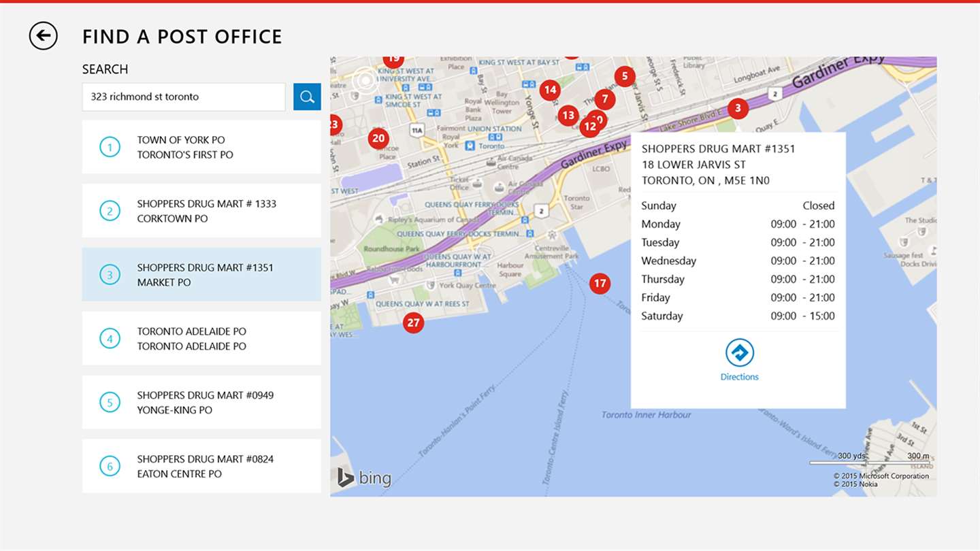Click the Directions link text
The height and width of the screenshot is (551, 980).
tap(739, 377)
